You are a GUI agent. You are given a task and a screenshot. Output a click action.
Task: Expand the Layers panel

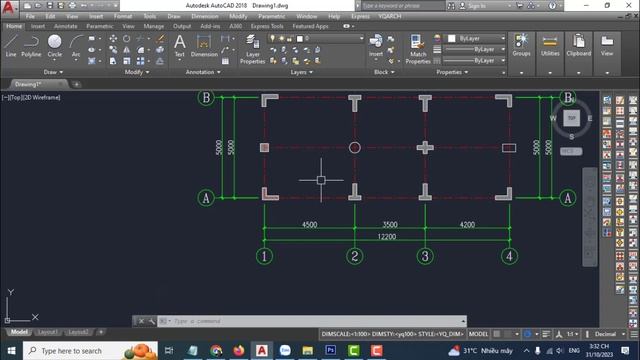click(302, 72)
